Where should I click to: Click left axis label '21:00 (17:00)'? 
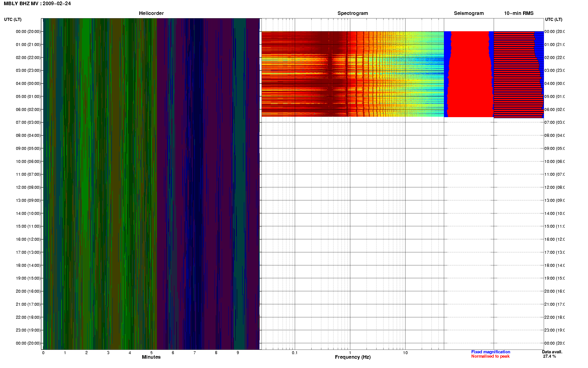tap(28, 304)
